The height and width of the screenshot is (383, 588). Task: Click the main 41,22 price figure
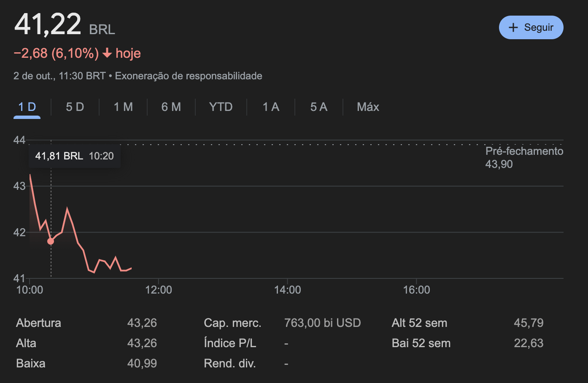[x=48, y=24]
